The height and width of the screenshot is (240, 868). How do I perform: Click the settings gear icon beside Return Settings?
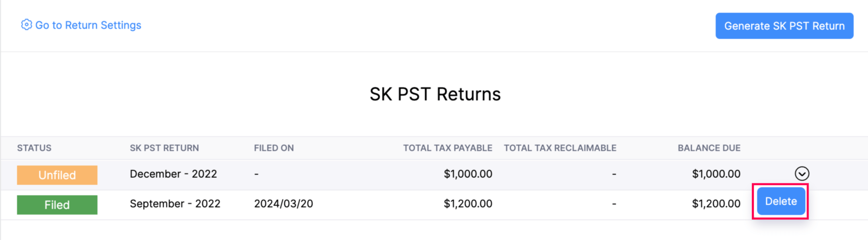pyautogui.click(x=27, y=25)
